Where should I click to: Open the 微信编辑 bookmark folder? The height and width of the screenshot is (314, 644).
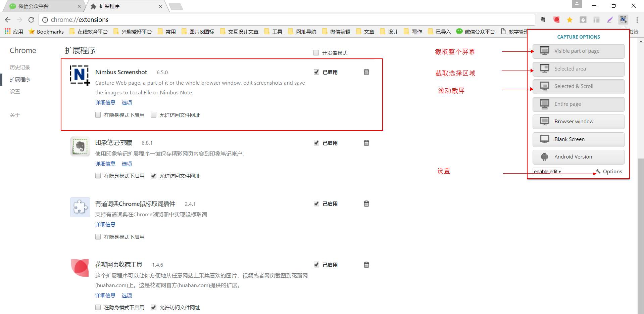(336, 32)
